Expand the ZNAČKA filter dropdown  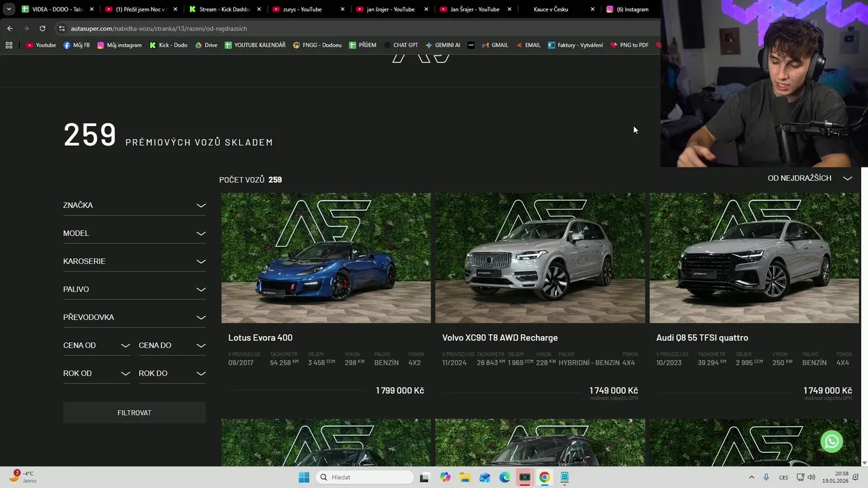coord(134,205)
